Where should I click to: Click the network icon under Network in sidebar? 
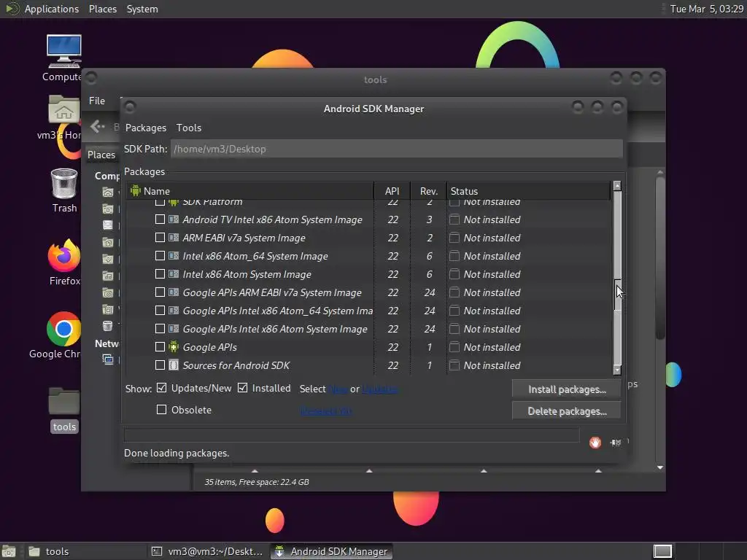coord(108,359)
